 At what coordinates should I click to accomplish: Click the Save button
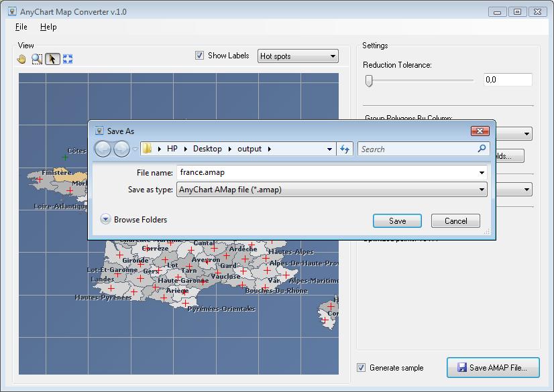pyautogui.click(x=397, y=220)
